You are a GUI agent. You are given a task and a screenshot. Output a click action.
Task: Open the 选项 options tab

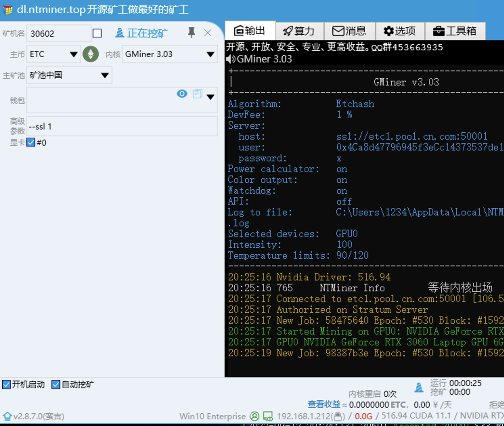coord(399,31)
